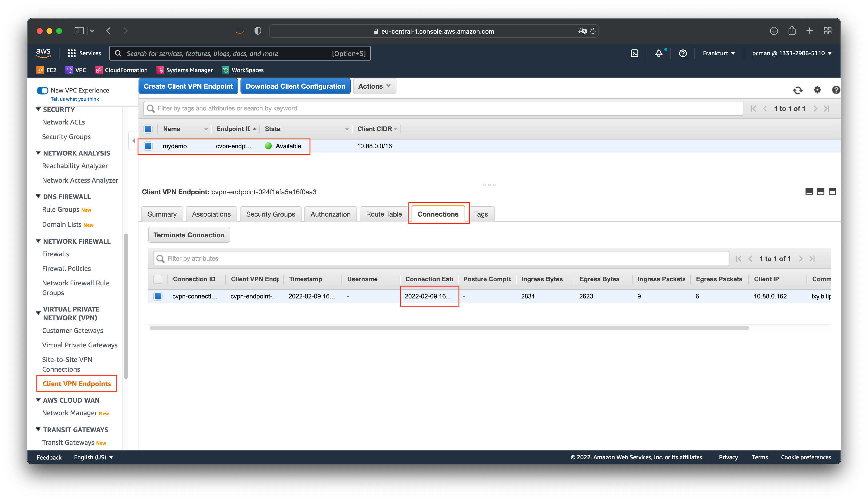This screenshot has height=500, width=868.
Task: Switch to the Security Groups tab
Action: point(271,214)
